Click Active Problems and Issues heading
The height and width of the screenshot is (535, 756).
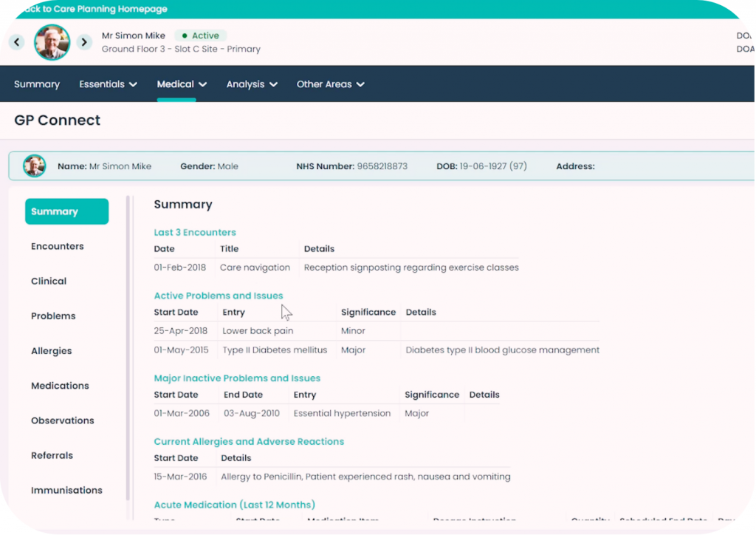pos(218,295)
